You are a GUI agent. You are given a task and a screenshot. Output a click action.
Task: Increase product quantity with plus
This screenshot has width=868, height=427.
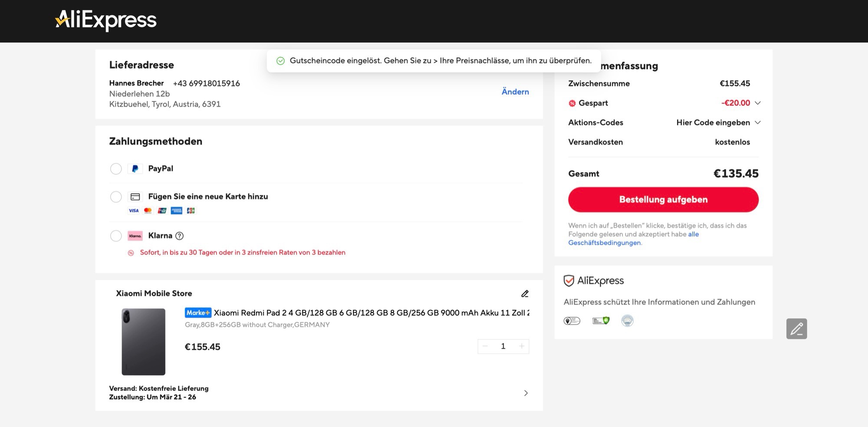click(522, 346)
